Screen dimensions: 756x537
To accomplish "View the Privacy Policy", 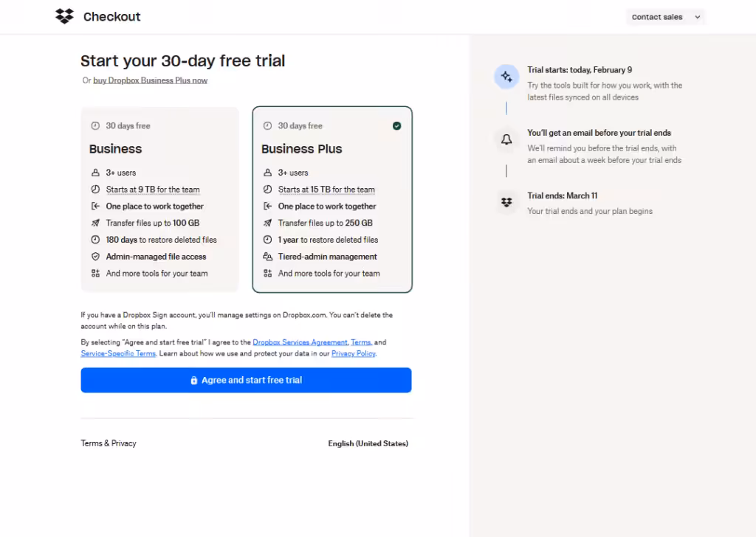I will [353, 353].
